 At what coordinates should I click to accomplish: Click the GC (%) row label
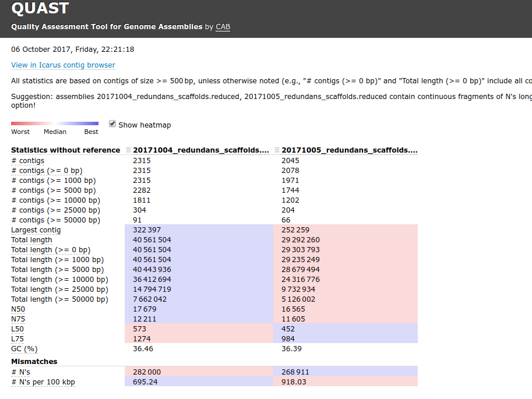click(24, 349)
